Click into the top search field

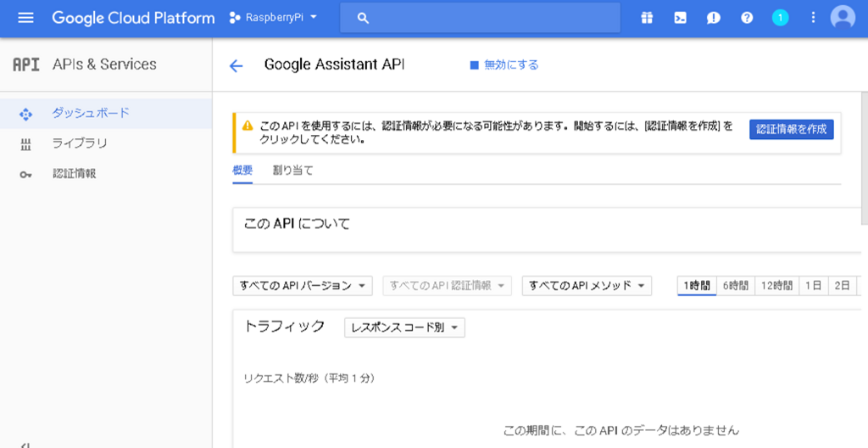(x=480, y=18)
